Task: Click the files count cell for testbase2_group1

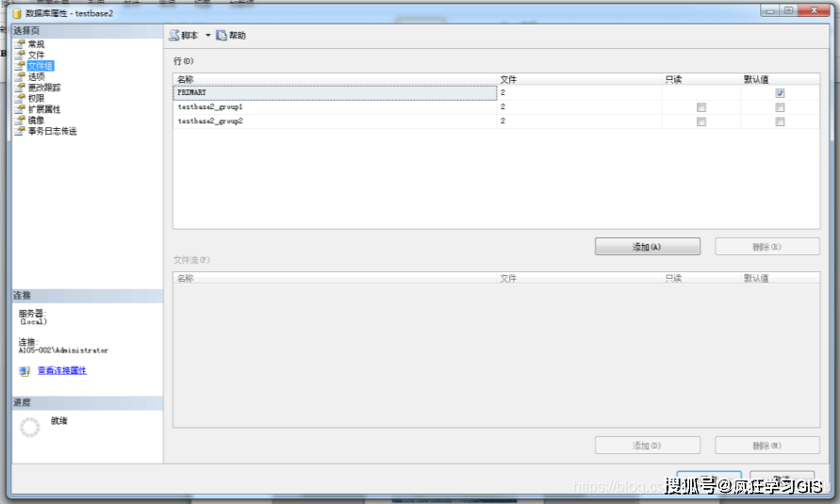Action: point(579,107)
